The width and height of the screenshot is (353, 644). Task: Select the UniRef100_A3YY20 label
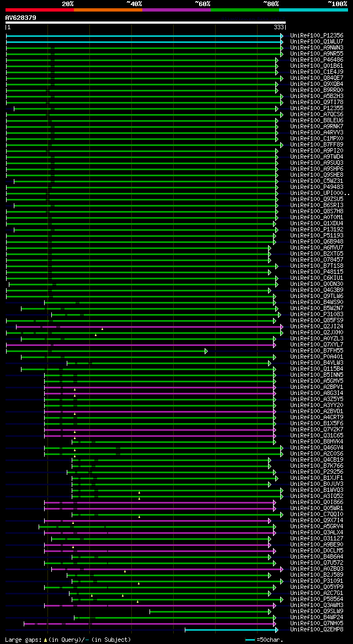click(317, 405)
